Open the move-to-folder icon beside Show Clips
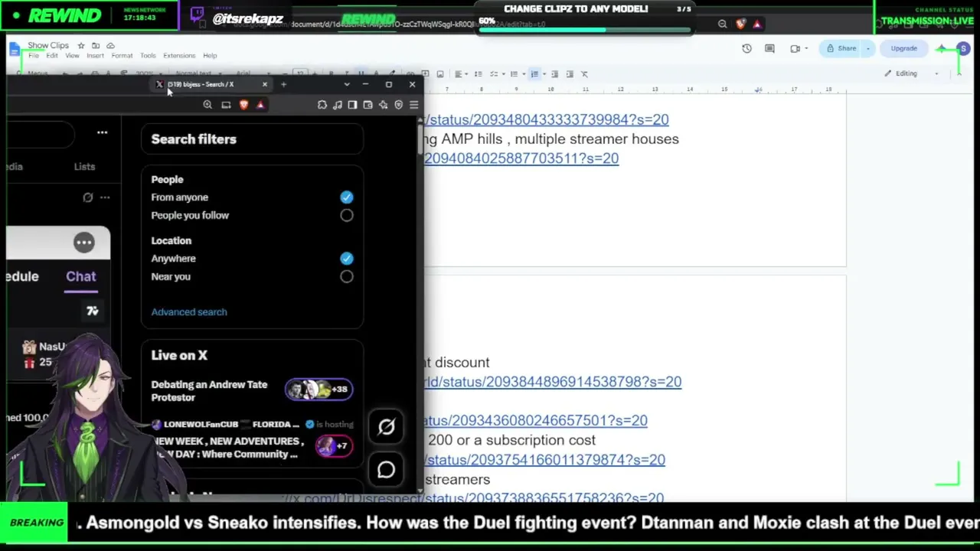980x551 pixels. pos(96,46)
